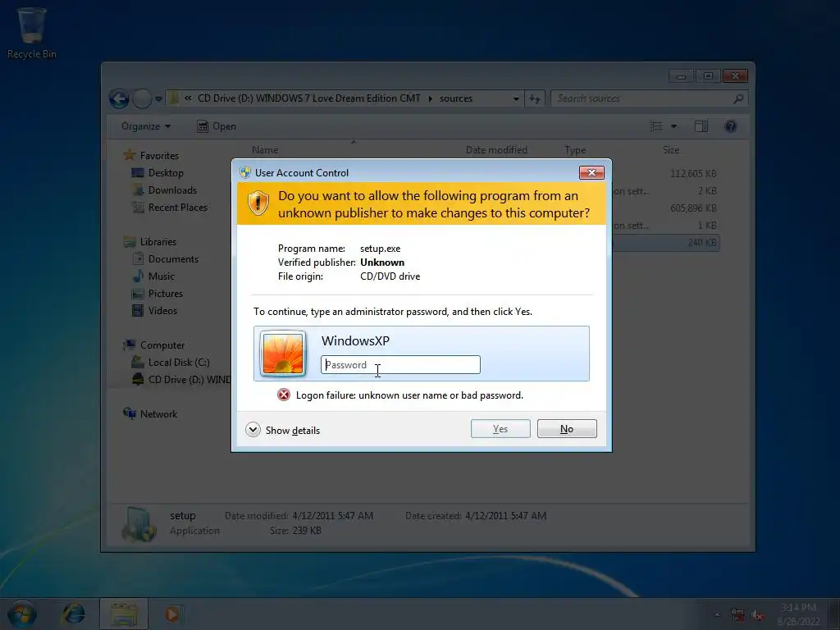
Task: Open Windows Media Player from the taskbar
Action: coord(172,614)
